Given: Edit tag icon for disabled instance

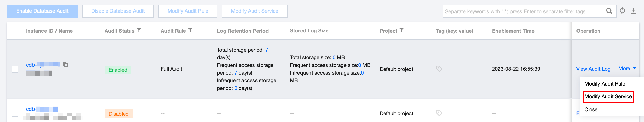Looking at the screenshot, I should click(x=439, y=113).
